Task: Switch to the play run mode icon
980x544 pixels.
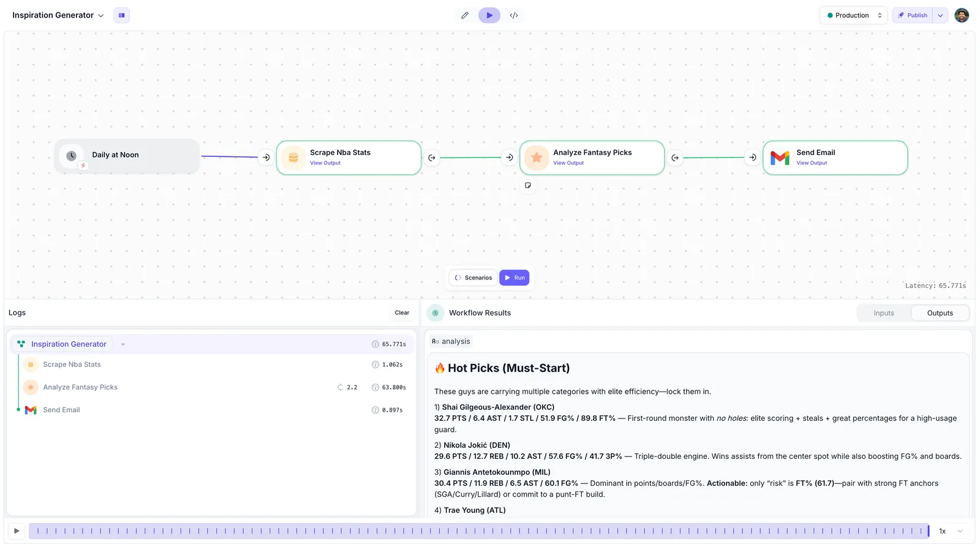Action: point(489,15)
